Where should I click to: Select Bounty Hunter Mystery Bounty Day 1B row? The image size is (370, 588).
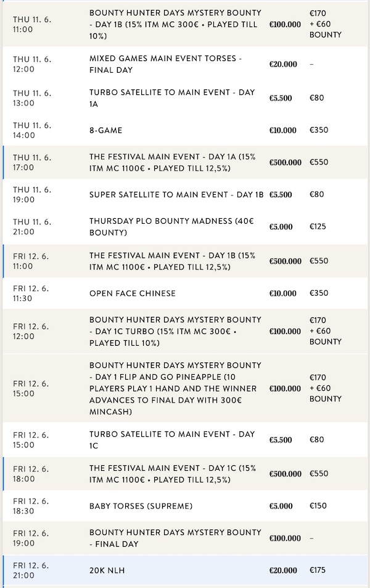[185, 25]
